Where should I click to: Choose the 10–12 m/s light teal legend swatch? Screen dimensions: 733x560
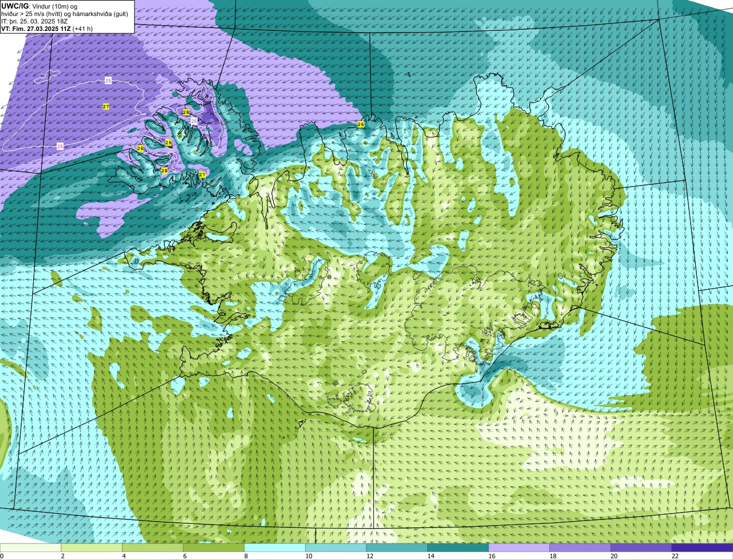(336, 547)
